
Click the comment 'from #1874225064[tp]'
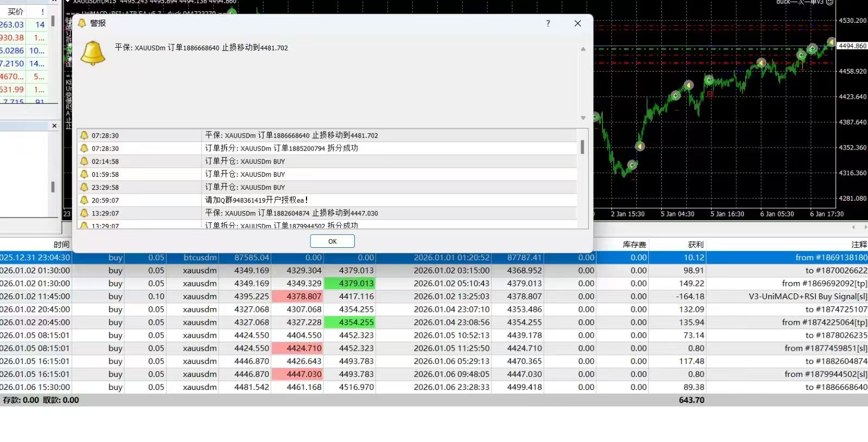click(825, 323)
